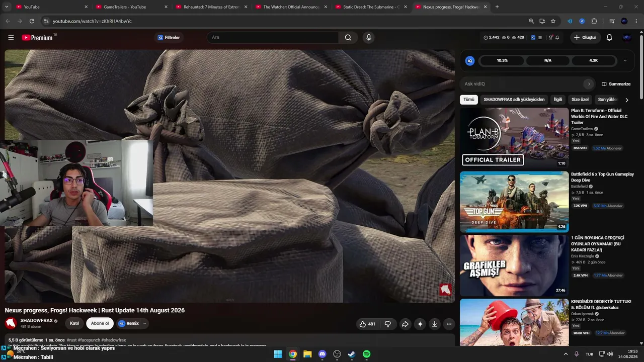644x362 pixels.
Task: Open vidIQ toolbar list menu icon
Action: tap(540, 37)
